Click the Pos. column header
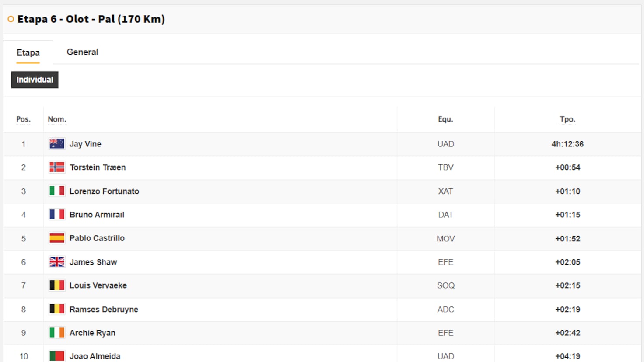 coord(24,119)
